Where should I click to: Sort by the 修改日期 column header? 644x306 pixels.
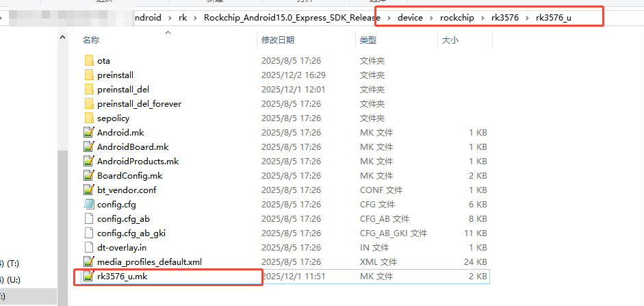click(x=278, y=40)
